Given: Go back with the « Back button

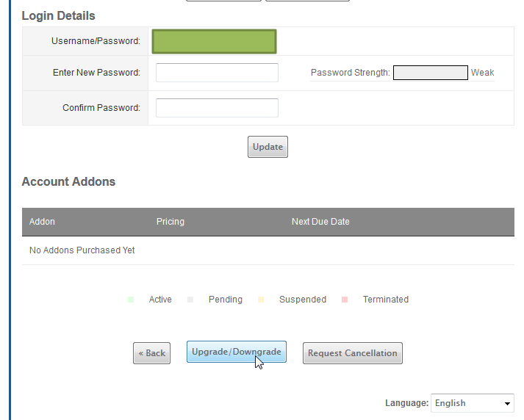Looking at the screenshot, I should (151, 353).
